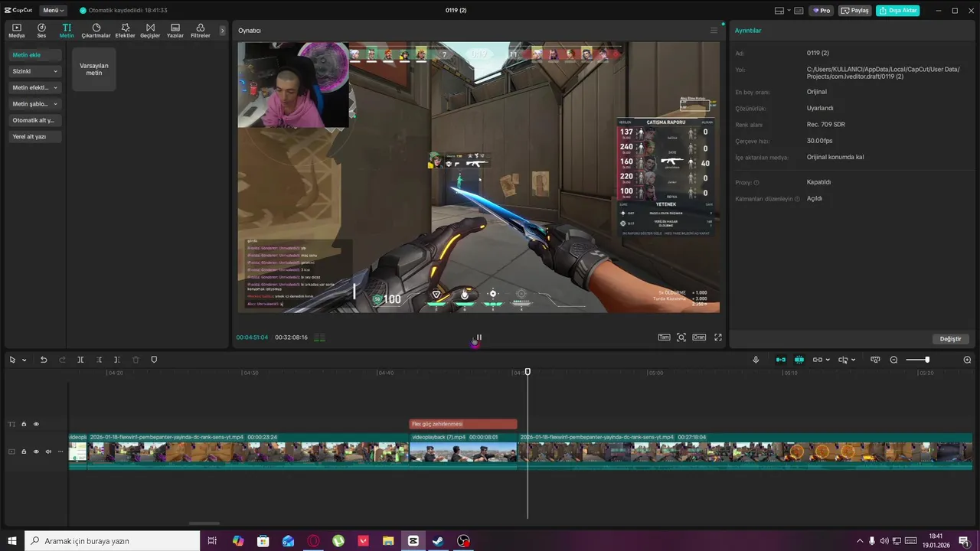Switch to the Ses audio tab
Viewport: 980px width, 551px height.
tap(41, 31)
